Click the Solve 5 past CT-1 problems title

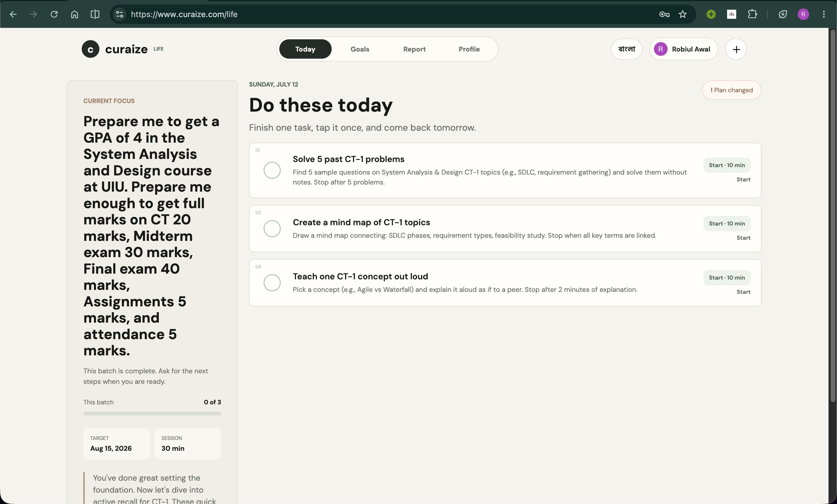tap(348, 159)
